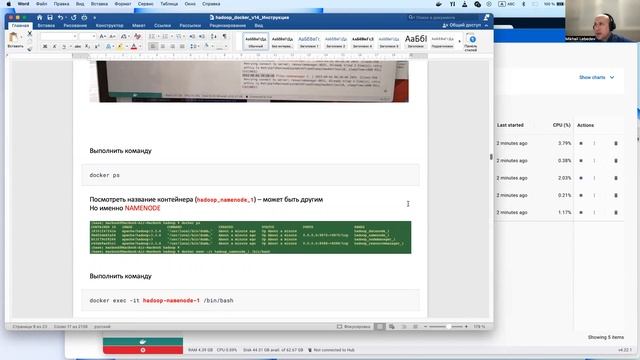The height and width of the screenshot is (360, 640).
Task: Sort Docker containers by Last started column
Action: click(510, 125)
